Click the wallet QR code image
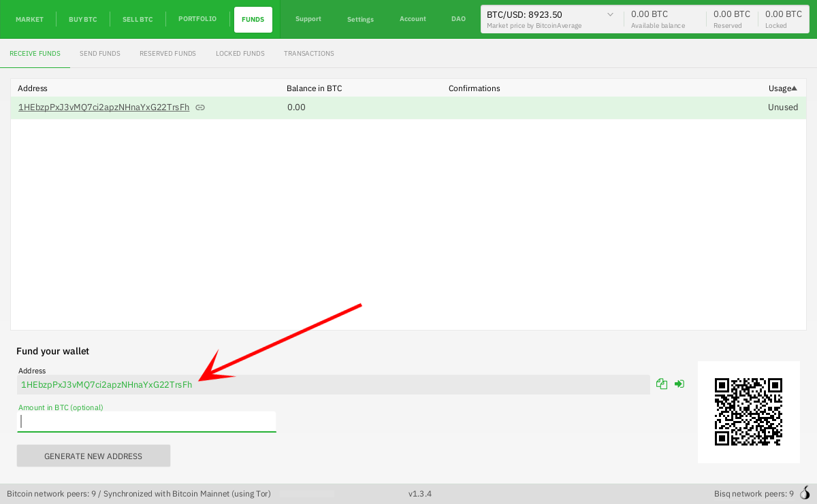Viewport: 817px width, 504px height. [x=748, y=411]
